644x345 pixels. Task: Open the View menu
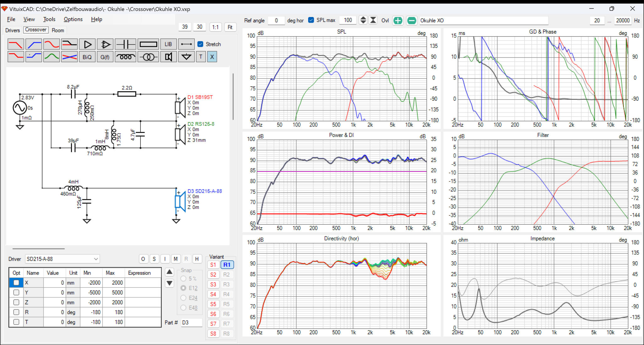click(x=29, y=19)
